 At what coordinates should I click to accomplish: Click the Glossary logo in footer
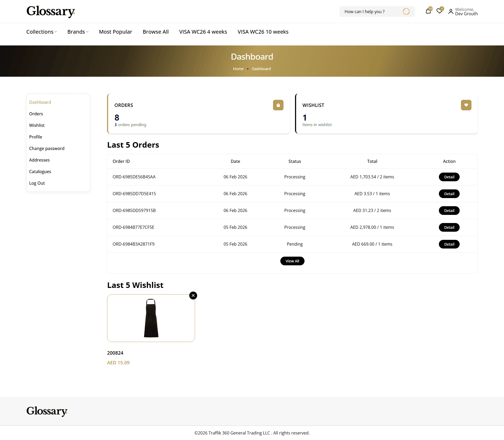tap(47, 411)
